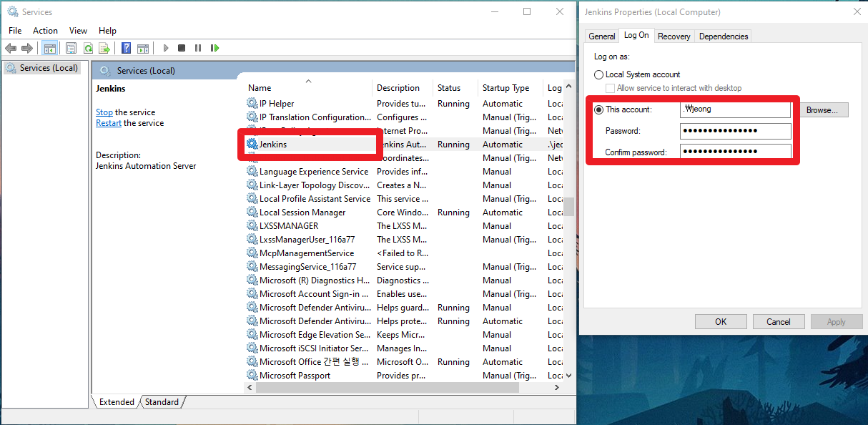Click the Stop Service square icon
Viewport: 868px width, 425px height.
[182, 48]
